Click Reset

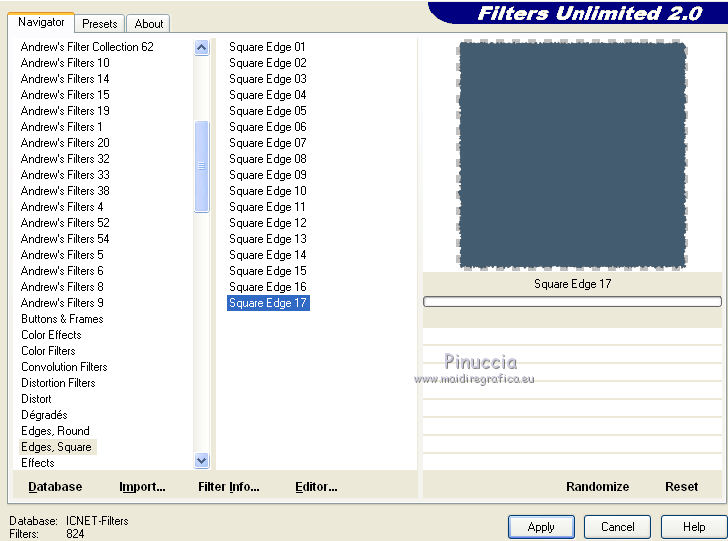[681, 487]
